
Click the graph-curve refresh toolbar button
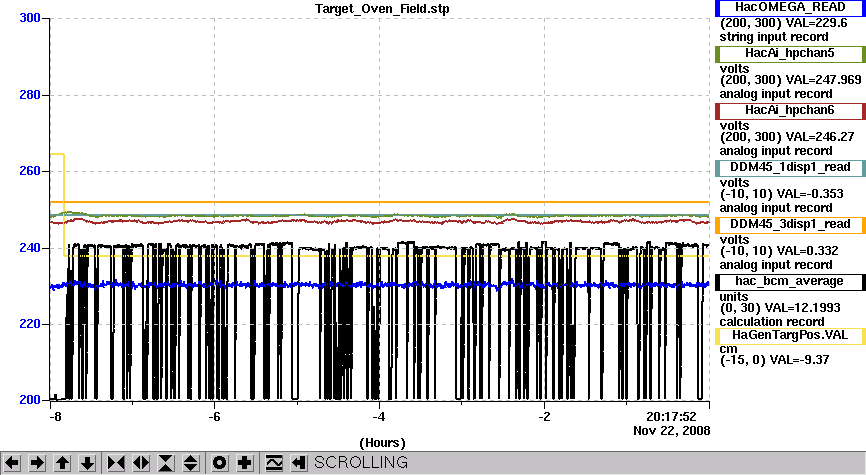coord(273,462)
